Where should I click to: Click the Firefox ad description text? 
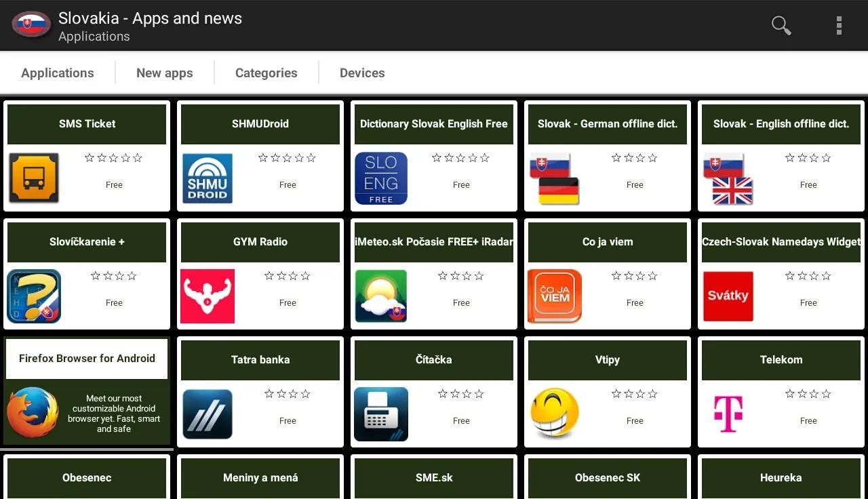coord(114,414)
